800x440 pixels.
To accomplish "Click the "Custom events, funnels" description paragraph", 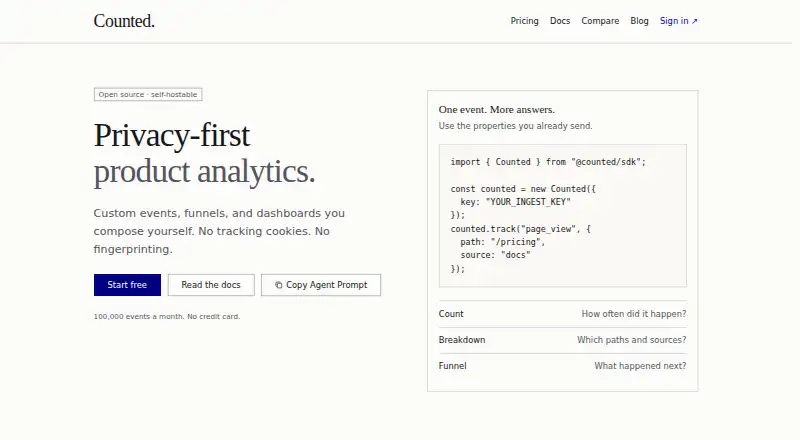I will 219,231.
